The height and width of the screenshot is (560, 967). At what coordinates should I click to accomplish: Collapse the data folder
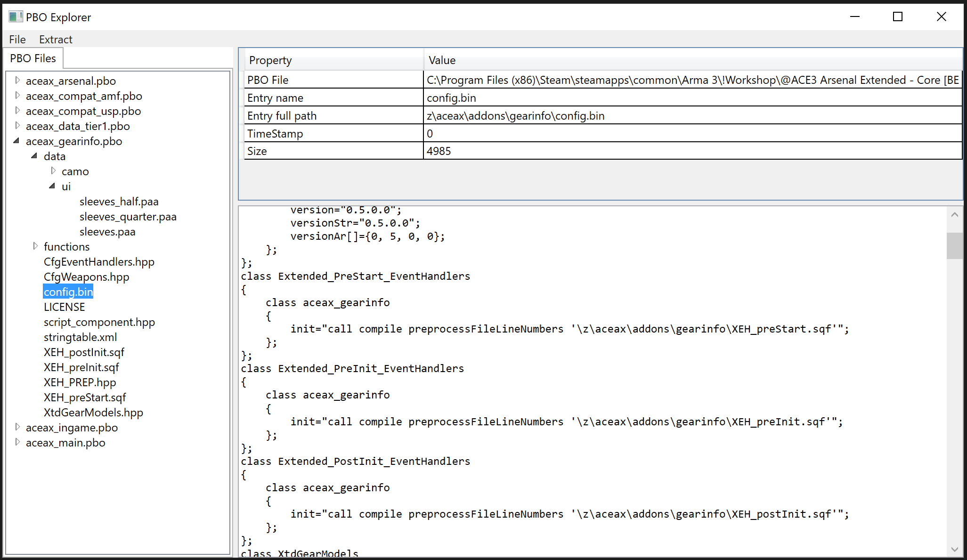coord(34,156)
